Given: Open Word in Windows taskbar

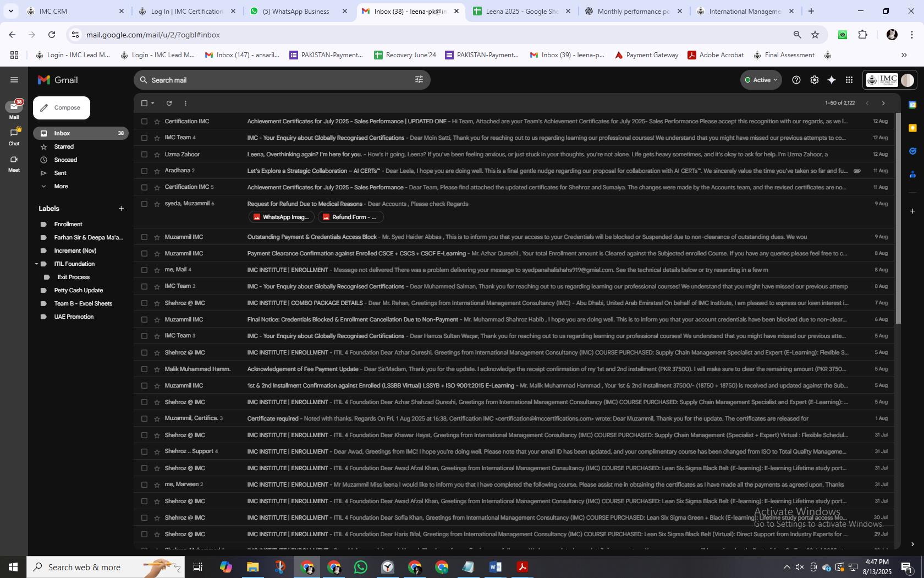Looking at the screenshot, I should tap(496, 567).
